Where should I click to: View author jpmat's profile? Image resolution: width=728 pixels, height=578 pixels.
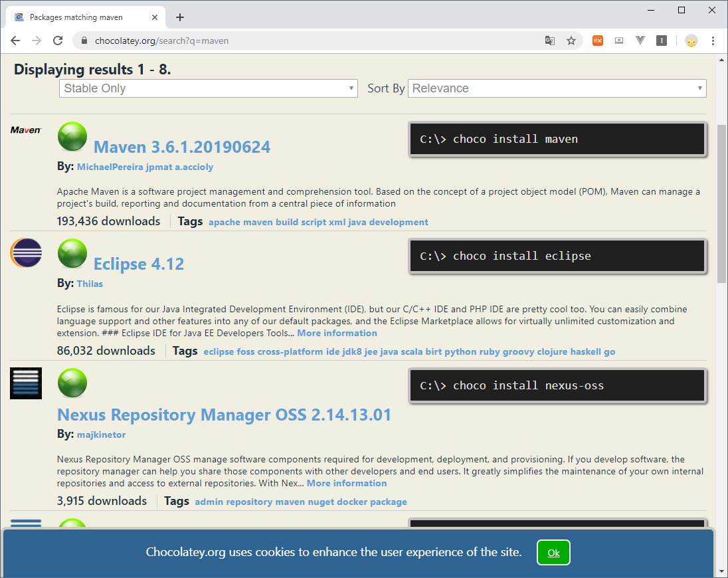[159, 167]
